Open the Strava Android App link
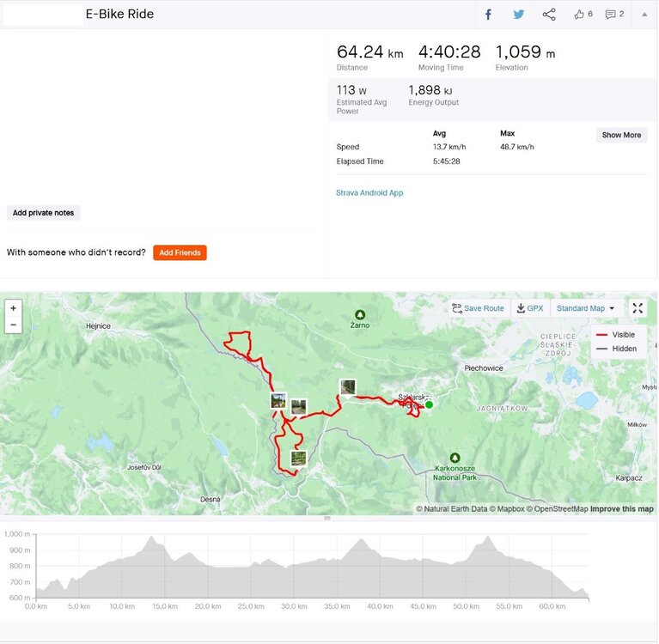659x644 pixels. [369, 193]
